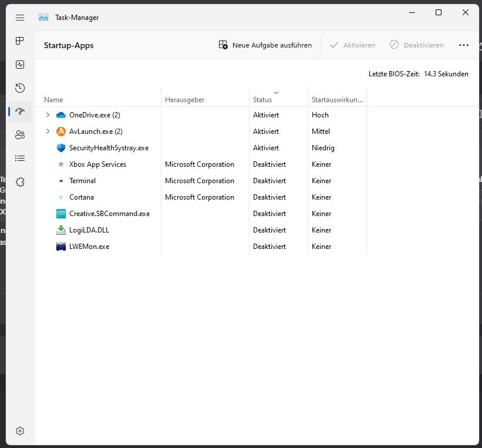This screenshot has width=482, height=448.
Task: Click the Cortana circle icon
Action: [61, 197]
